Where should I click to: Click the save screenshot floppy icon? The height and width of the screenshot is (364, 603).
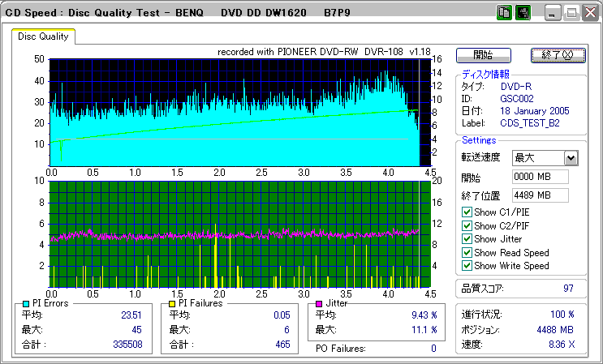(x=523, y=14)
